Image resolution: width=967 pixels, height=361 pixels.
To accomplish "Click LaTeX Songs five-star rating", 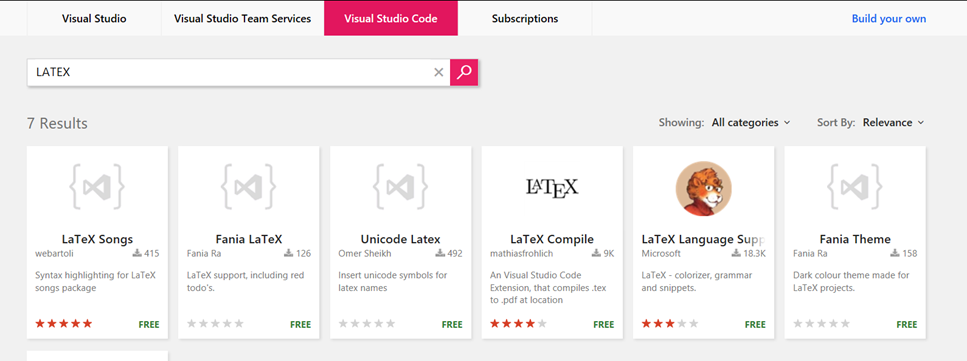I will (x=64, y=323).
